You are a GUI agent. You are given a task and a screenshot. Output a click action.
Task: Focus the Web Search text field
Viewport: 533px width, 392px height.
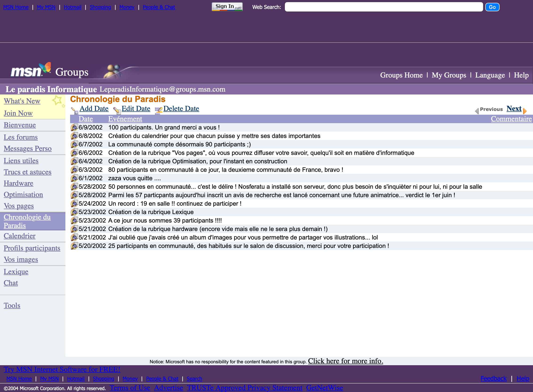pyautogui.click(x=383, y=7)
